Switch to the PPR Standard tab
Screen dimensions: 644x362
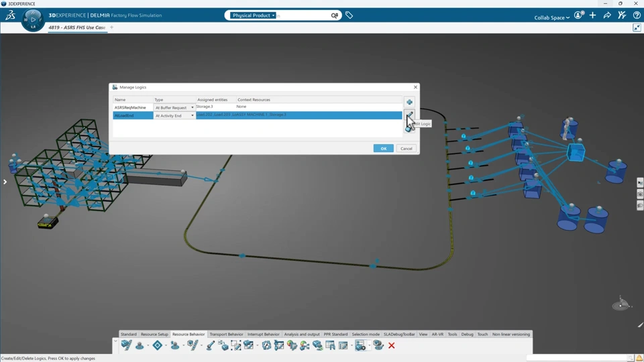pos(335,335)
